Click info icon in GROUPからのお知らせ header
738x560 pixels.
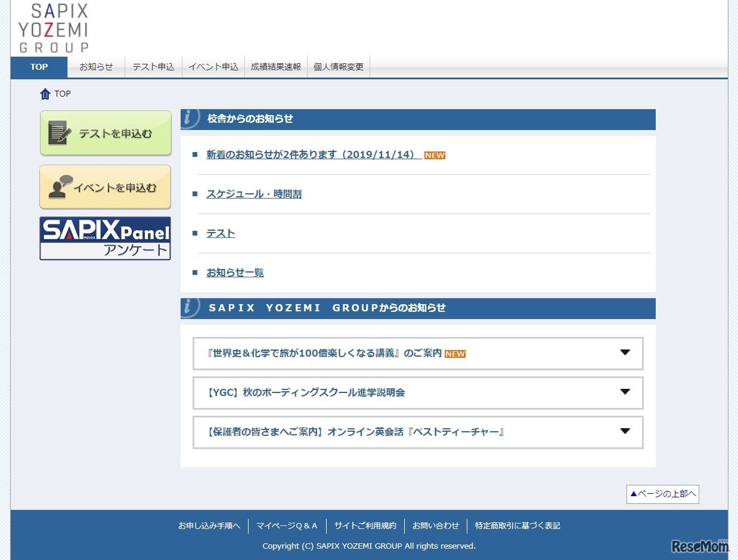coord(190,308)
